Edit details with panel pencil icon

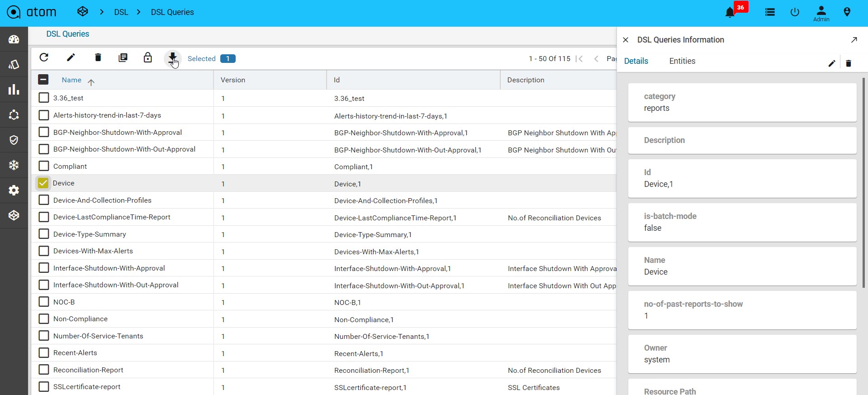click(x=831, y=63)
